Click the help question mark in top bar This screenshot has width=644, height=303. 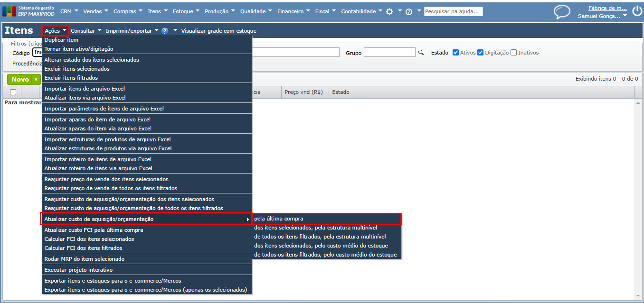click(408, 12)
